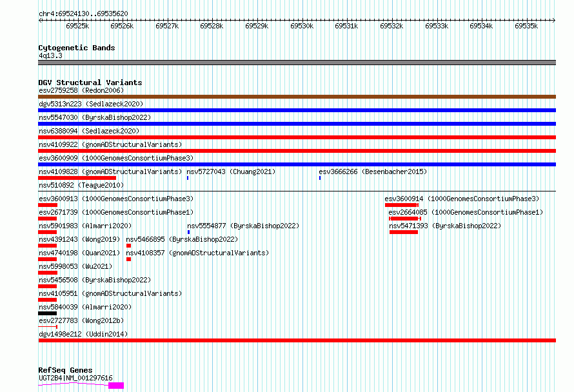Click ruler position 69535k
This screenshot has height=392, width=574.
click(x=526, y=26)
